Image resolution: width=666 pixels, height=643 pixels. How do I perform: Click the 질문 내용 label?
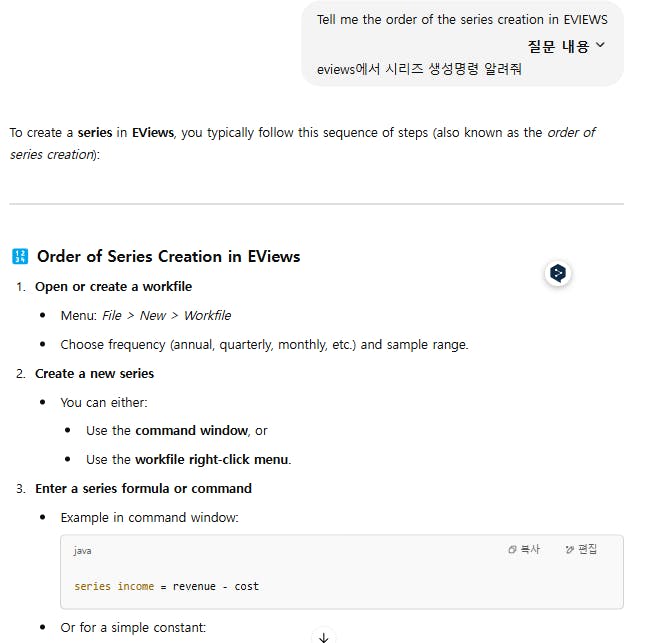coord(558,46)
